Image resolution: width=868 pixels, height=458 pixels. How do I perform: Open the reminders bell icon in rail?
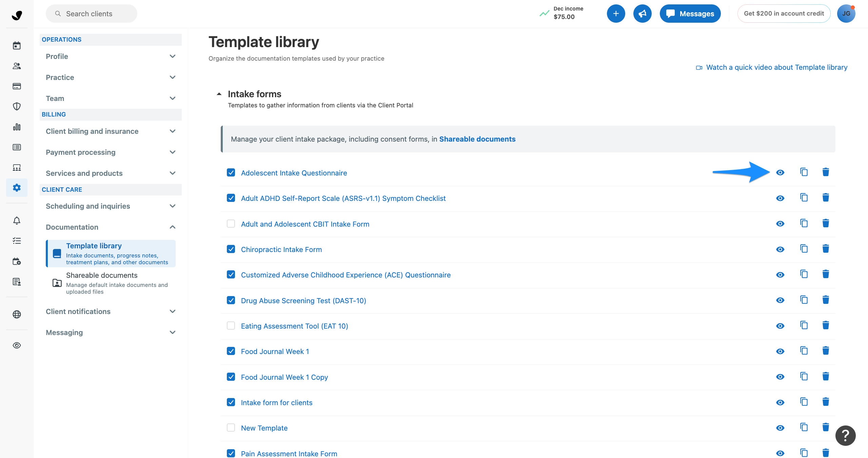pyautogui.click(x=17, y=221)
